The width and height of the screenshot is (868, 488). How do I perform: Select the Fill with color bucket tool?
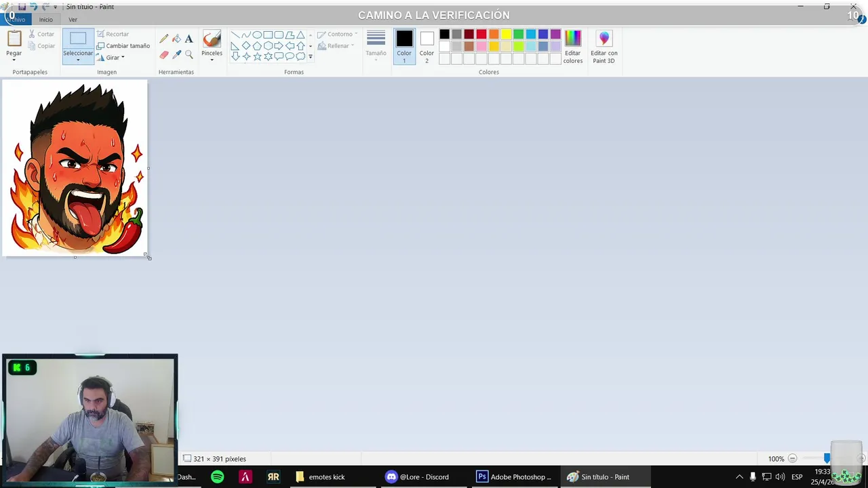pos(176,39)
